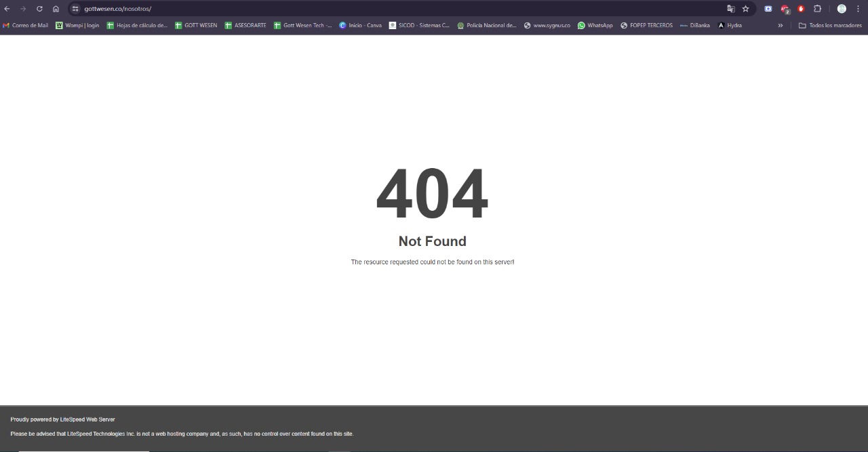Open the Todos los marcadores folder
The image size is (868, 452).
[x=830, y=25]
